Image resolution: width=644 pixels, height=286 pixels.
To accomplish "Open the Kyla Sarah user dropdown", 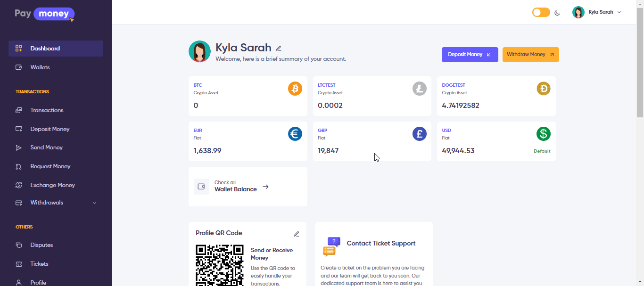I will pyautogui.click(x=597, y=12).
